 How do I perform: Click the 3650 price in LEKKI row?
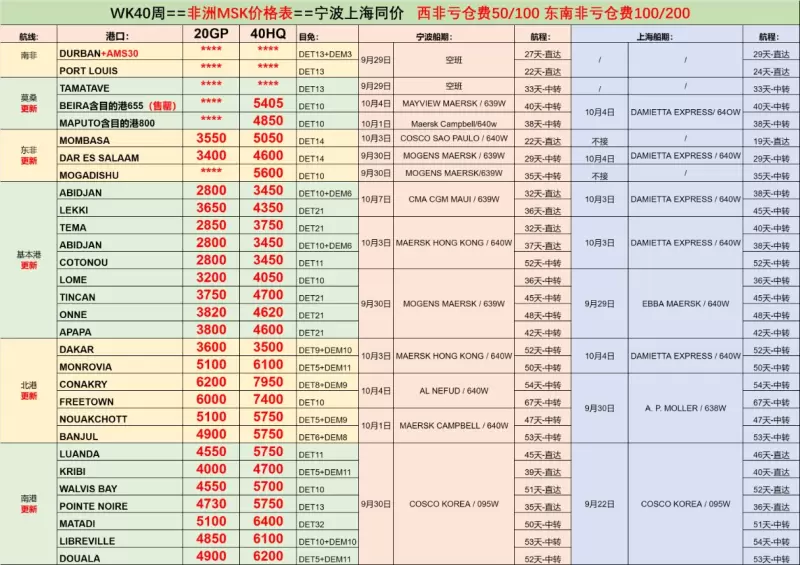point(211,208)
